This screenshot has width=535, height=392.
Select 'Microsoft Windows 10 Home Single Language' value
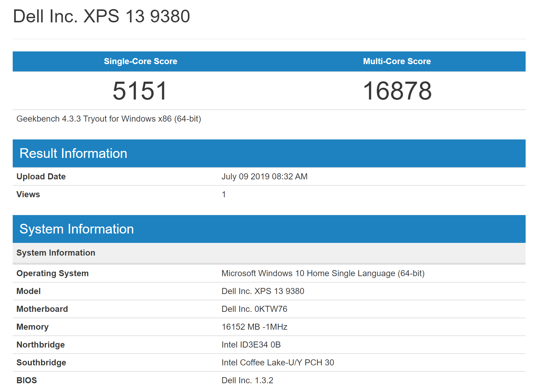[x=323, y=273]
